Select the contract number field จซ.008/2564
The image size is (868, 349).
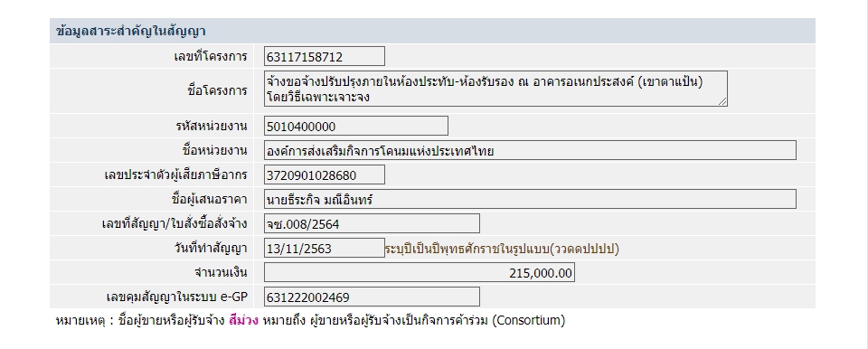(x=372, y=224)
